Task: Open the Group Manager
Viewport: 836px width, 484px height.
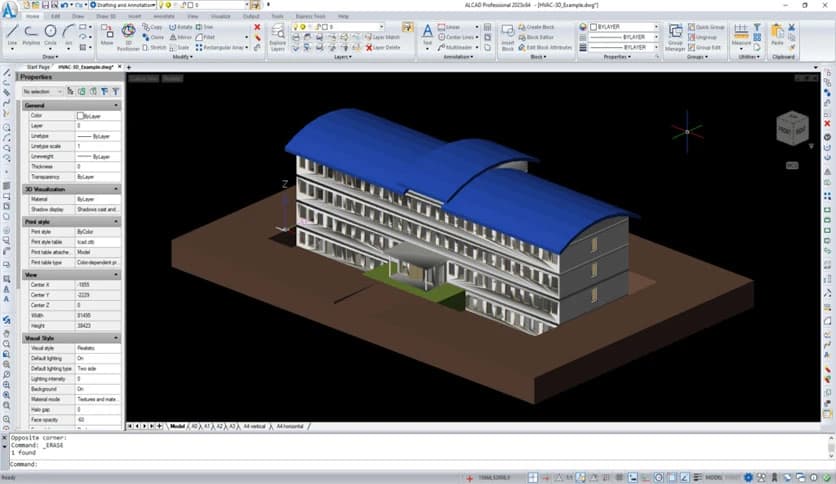Action: pyautogui.click(x=676, y=36)
